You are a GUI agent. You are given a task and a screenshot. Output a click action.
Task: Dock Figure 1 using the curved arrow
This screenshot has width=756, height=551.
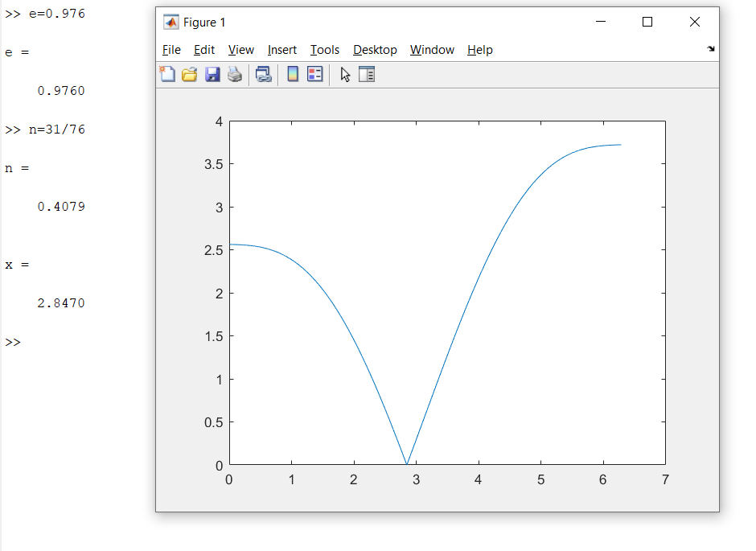(711, 49)
